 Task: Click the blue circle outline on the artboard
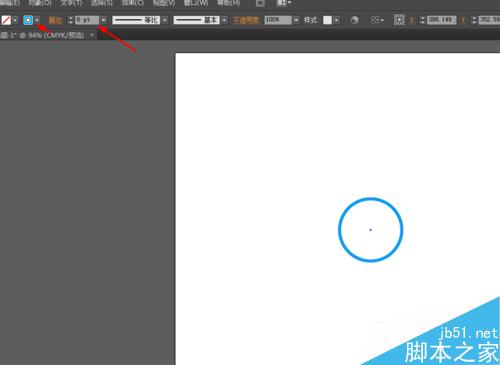point(339,230)
